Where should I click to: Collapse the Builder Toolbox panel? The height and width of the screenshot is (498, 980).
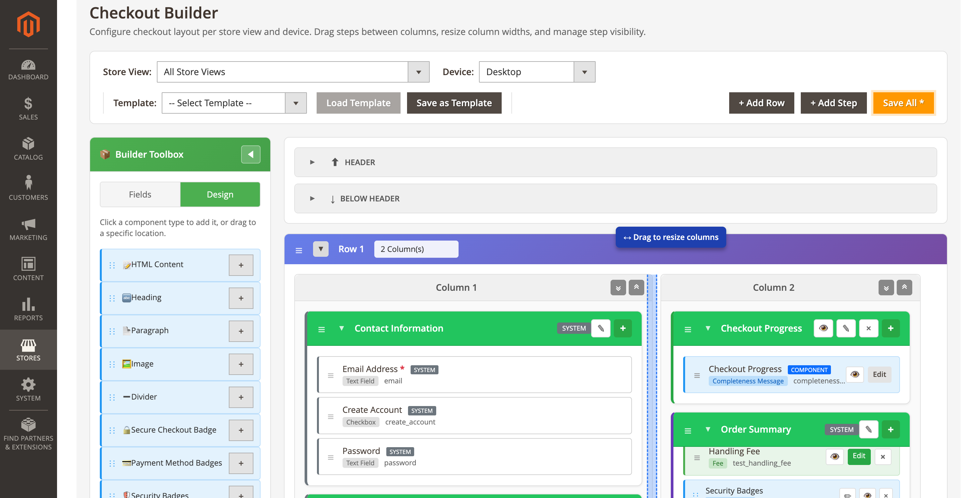click(250, 154)
